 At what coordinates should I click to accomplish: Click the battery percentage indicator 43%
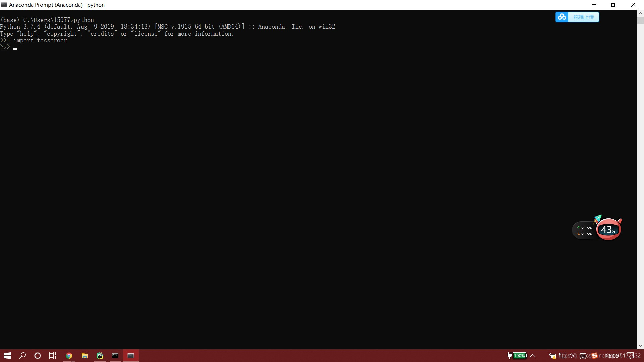tap(607, 229)
